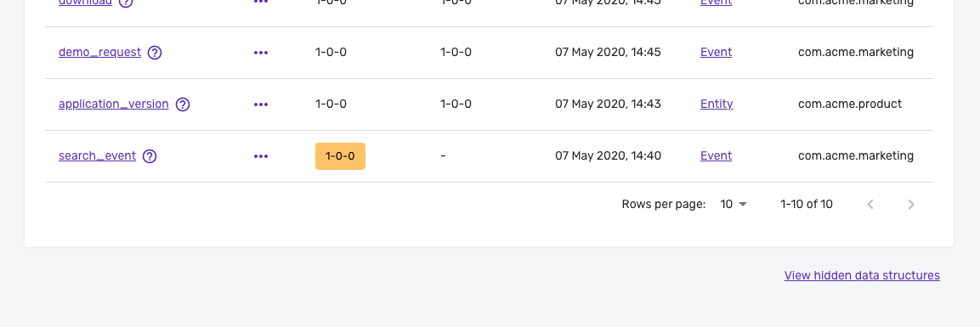This screenshot has height=327, width=980.
Task: Open the demo_request data structure
Action: (100, 53)
